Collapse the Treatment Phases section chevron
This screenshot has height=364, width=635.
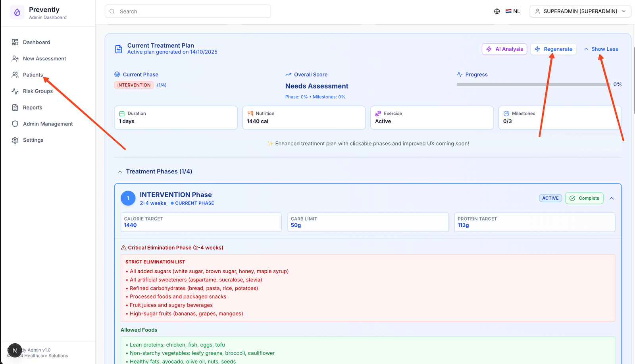click(120, 171)
